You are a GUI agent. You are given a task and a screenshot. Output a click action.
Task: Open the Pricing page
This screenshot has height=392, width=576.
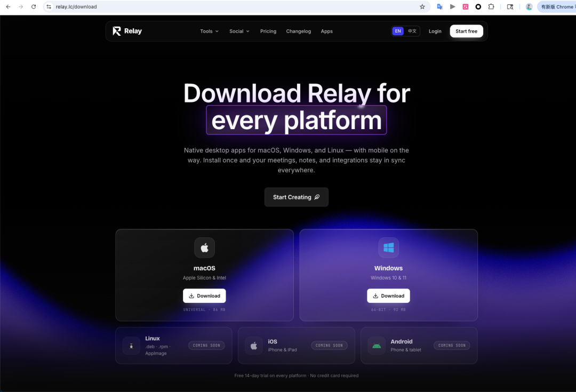click(x=268, y=31)
